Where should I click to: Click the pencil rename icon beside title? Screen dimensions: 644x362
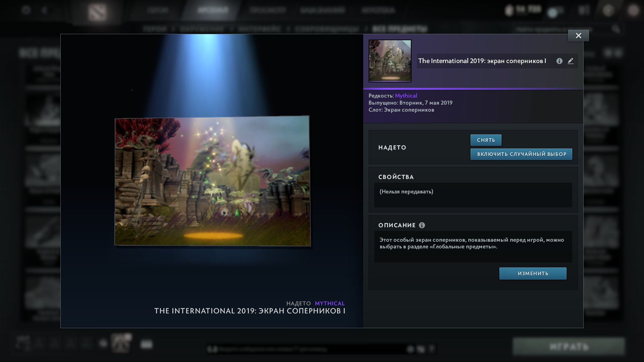pos(571,61)
